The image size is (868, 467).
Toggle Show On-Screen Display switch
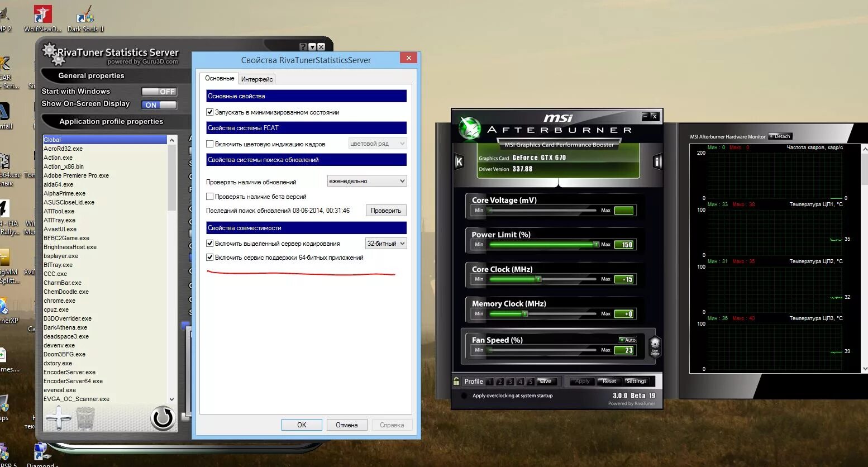tap(159, 104)
